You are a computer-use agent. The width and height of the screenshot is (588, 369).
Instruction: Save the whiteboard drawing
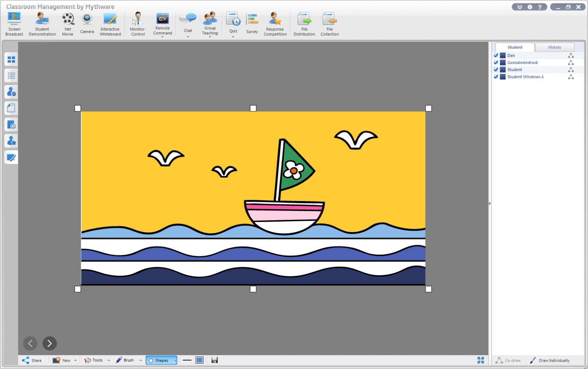tap(215, 360)
